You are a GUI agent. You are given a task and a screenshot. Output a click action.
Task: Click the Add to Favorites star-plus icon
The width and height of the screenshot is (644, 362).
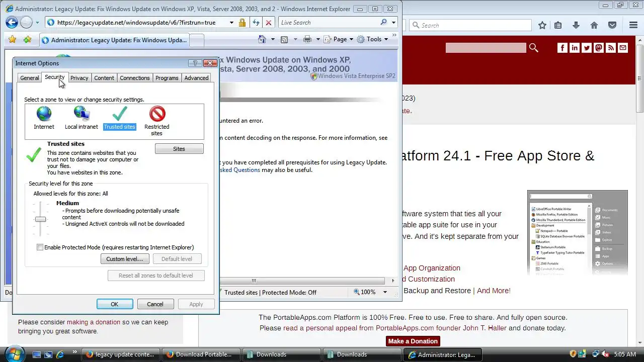(28, 39)
